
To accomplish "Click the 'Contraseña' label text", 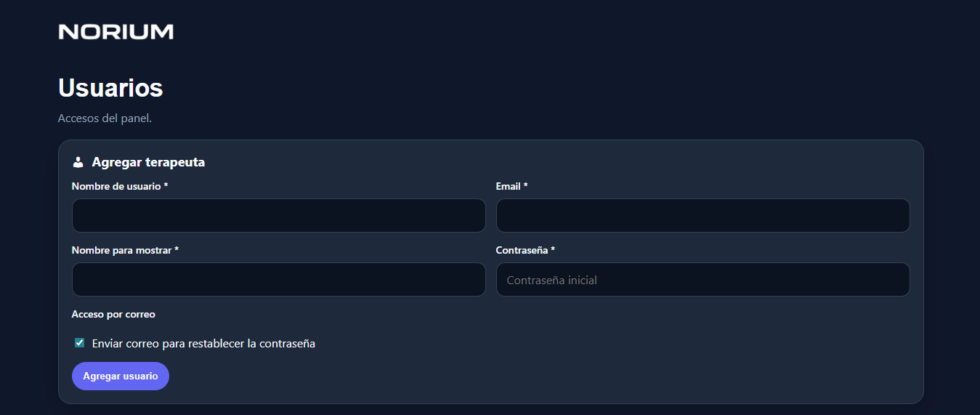I will tap(522, 250).
